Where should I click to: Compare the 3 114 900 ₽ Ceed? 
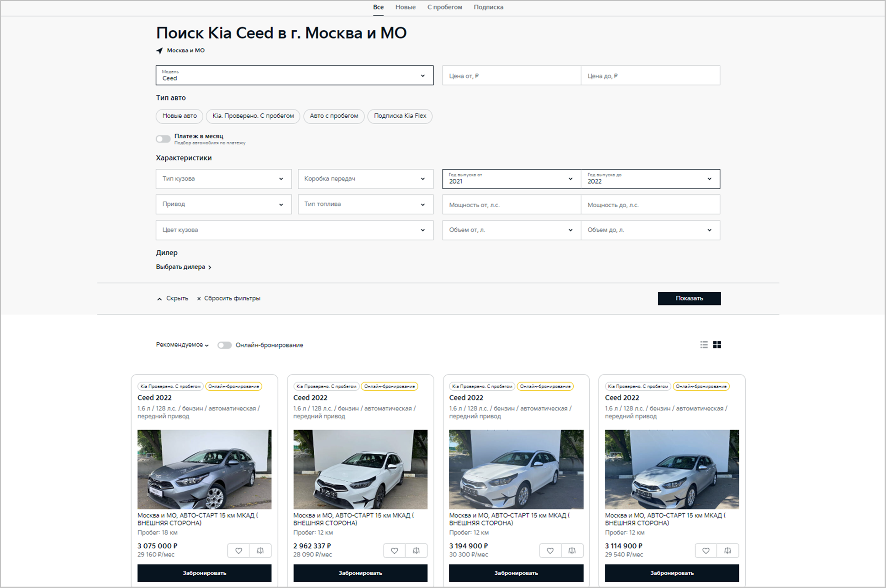(x=728, y=551)
